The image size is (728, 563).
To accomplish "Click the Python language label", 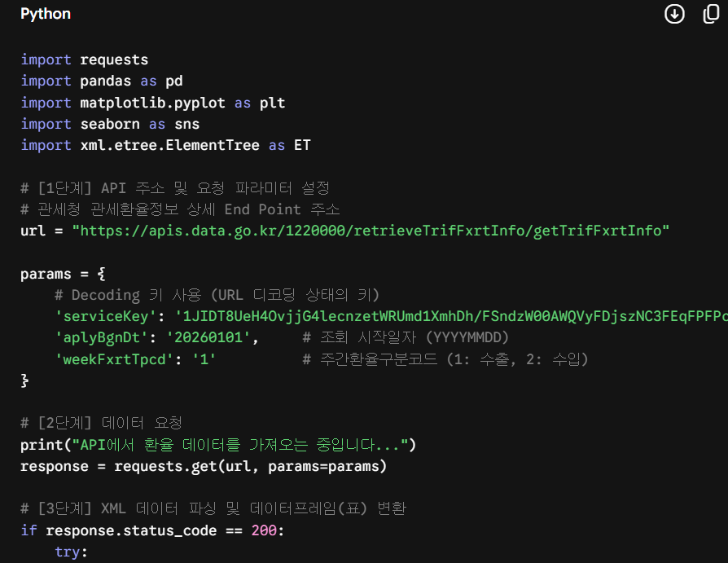I will (46, 14).
